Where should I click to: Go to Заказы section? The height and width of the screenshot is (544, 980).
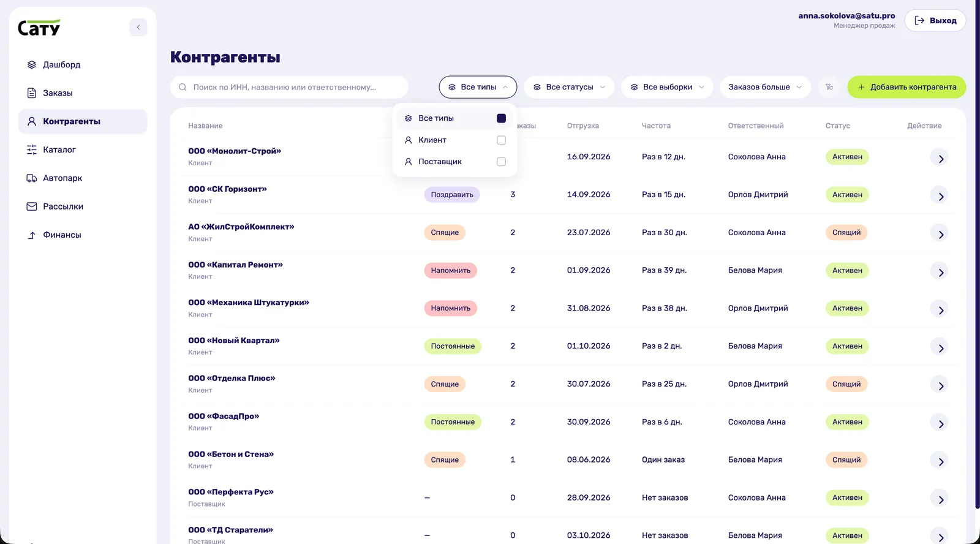click(x=83, y=93)
